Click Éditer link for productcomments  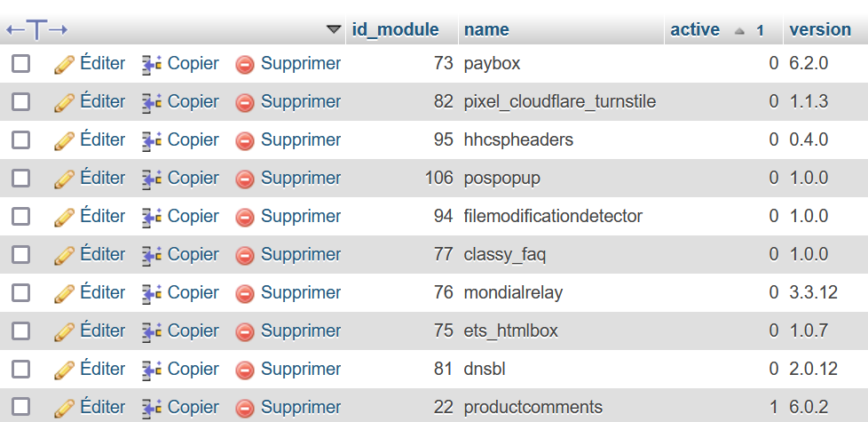(103, 408)
